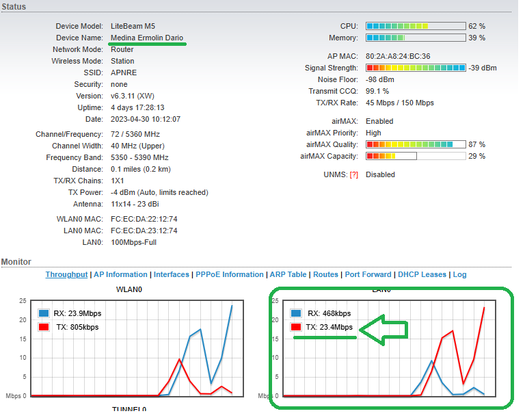
Task: Open the Port Forward link
Action: (368, 274)
